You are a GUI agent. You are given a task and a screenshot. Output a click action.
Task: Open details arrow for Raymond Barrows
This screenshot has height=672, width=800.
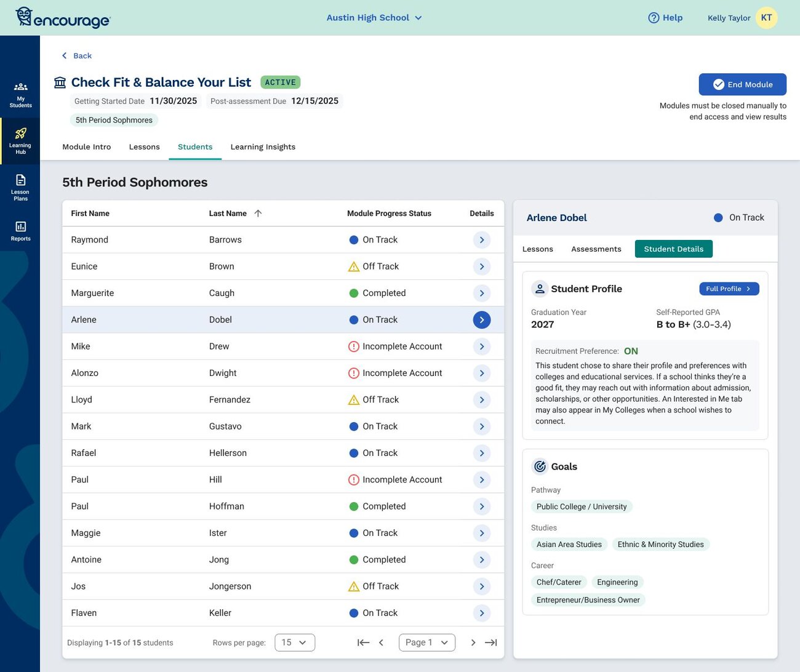click(481, 240)
